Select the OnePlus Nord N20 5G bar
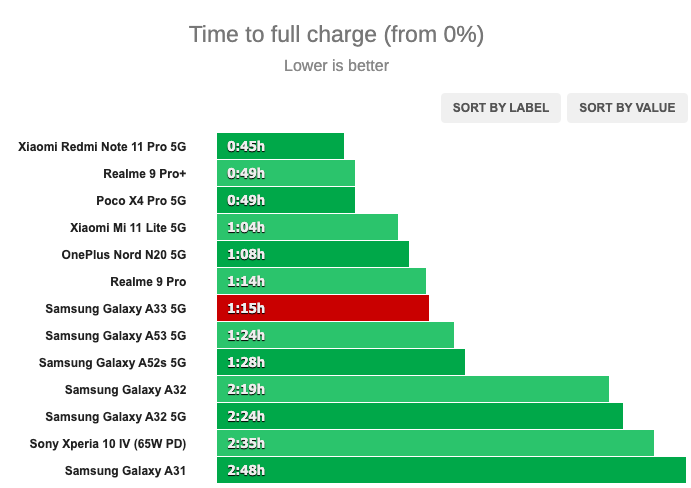 click(313, 254)
